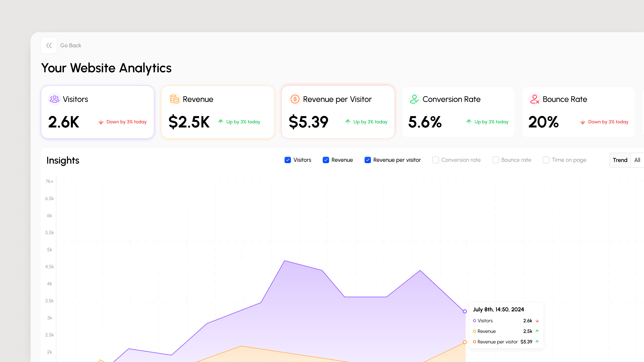Click the green up arrow on Revenue card
This screenshot has width=644, height=362.
(221, 122)
